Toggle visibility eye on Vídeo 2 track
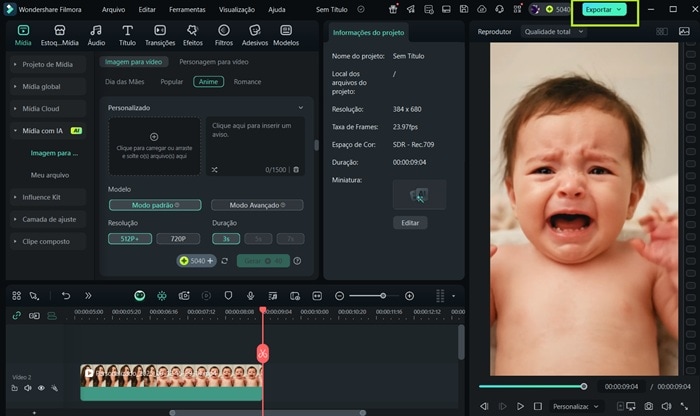700x416 pixels. coord(41,388)
